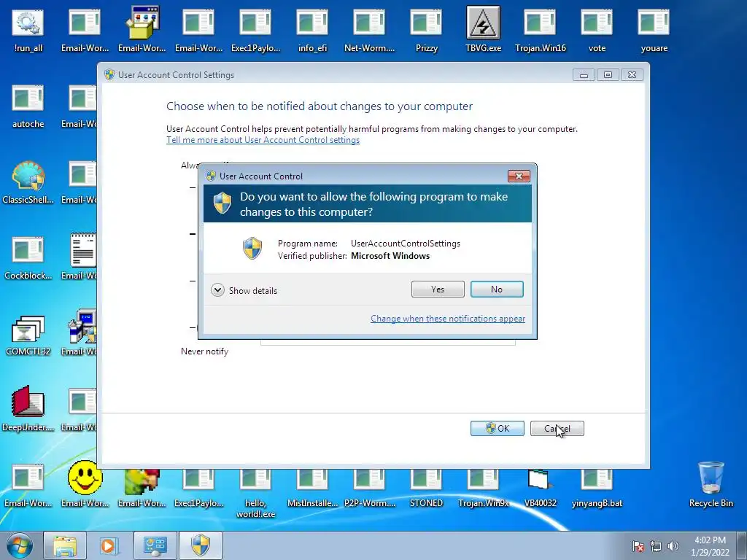Viewport: 747px width, 560px height.
Task: Click Control Panel taskbar button
Action: (155, 545)
